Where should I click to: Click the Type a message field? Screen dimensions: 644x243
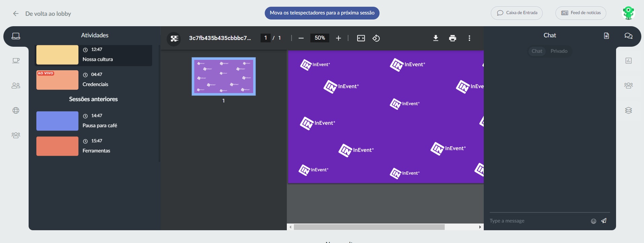(x=539, y=221)
